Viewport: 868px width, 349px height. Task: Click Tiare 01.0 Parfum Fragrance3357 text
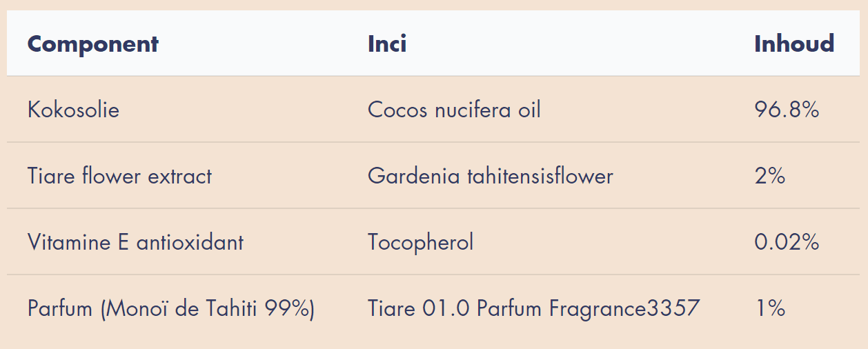pyautogui.click(x=533, y=308)
